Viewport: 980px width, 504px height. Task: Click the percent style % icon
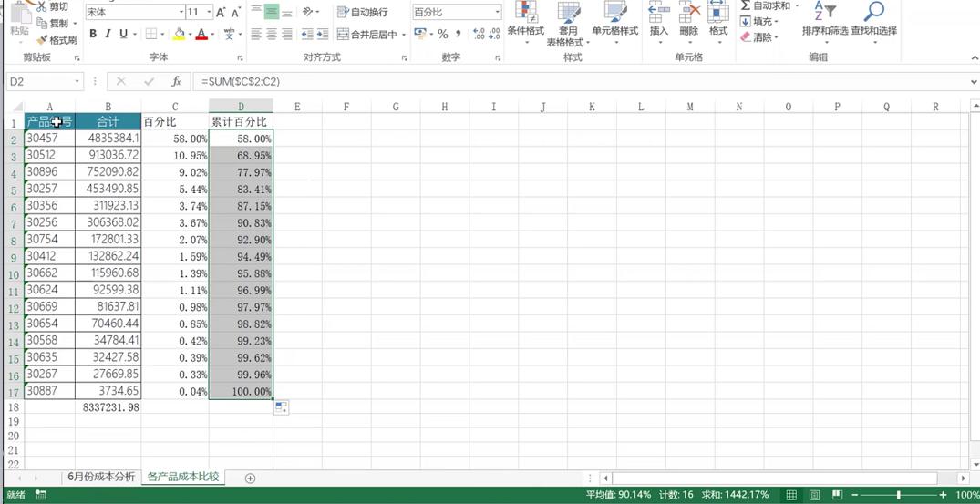point(443,35)
